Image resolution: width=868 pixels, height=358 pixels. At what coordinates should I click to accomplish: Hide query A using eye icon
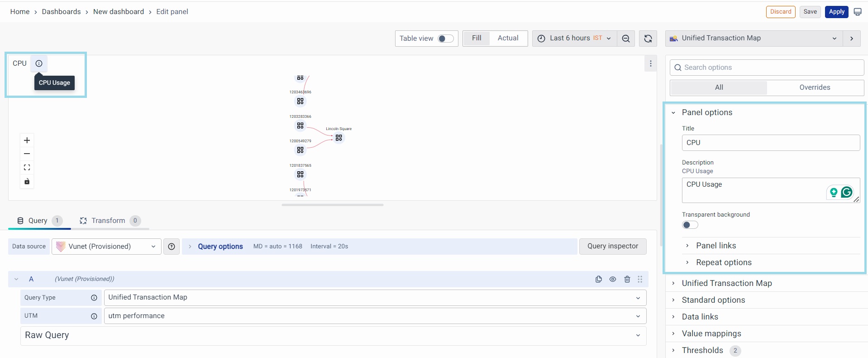[612, 279]
